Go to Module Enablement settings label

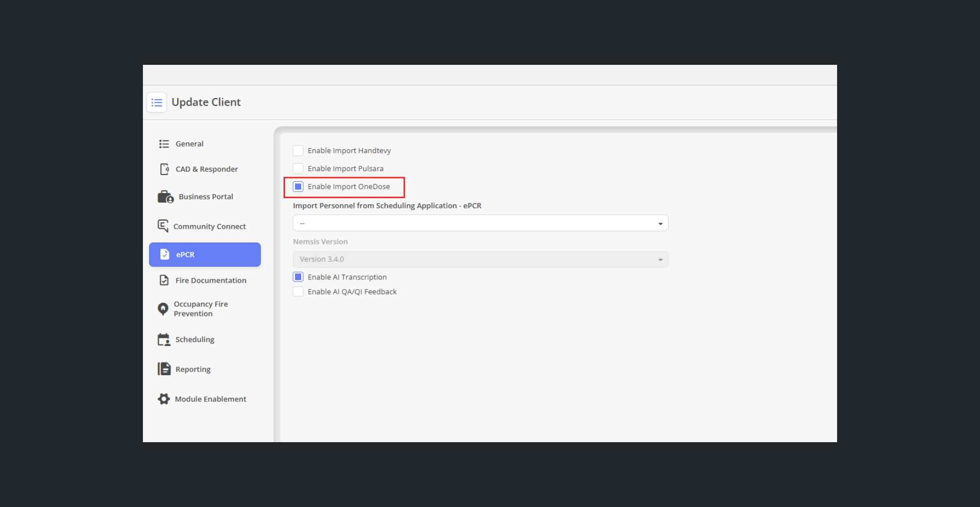click(210, 399)
